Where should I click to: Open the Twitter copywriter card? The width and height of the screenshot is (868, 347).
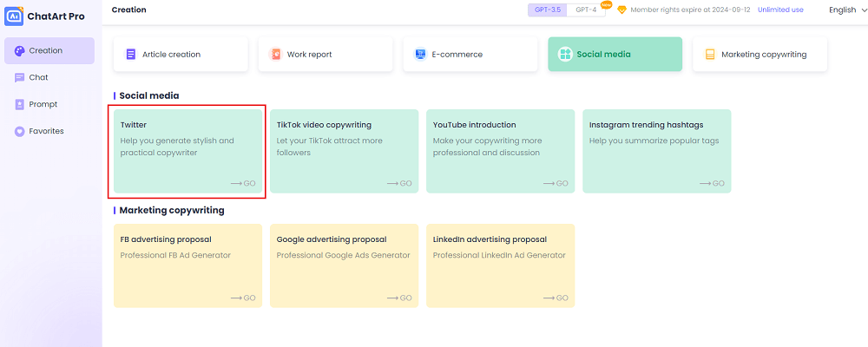click(187, 151)
